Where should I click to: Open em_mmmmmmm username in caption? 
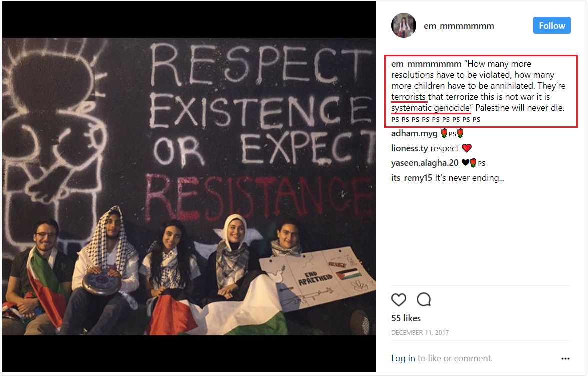[426, 64]
